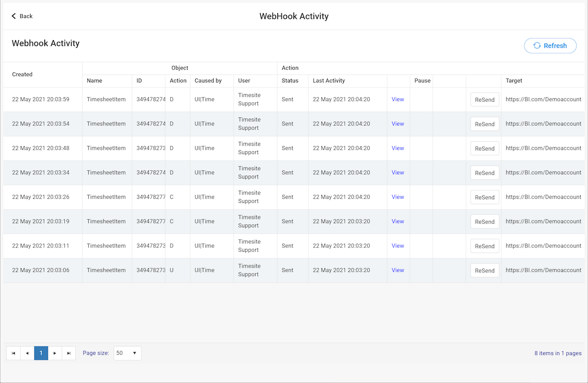
Task: Open View link for the 20:03:48 row
Action: pos(398,148)
